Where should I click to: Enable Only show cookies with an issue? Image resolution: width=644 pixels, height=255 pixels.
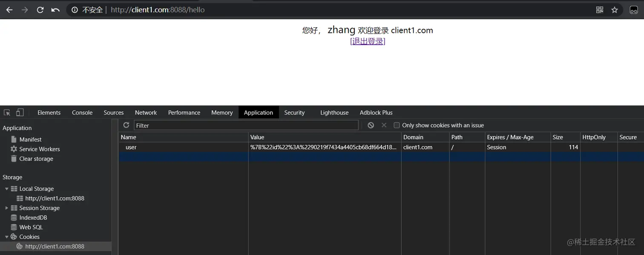click(x=397, y=125)
